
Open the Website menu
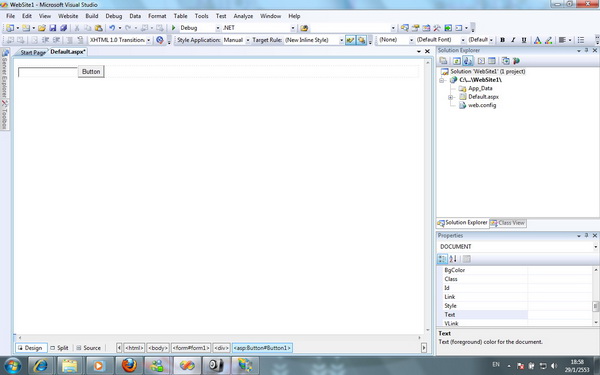pyautogui.click(x=68, y=16)
